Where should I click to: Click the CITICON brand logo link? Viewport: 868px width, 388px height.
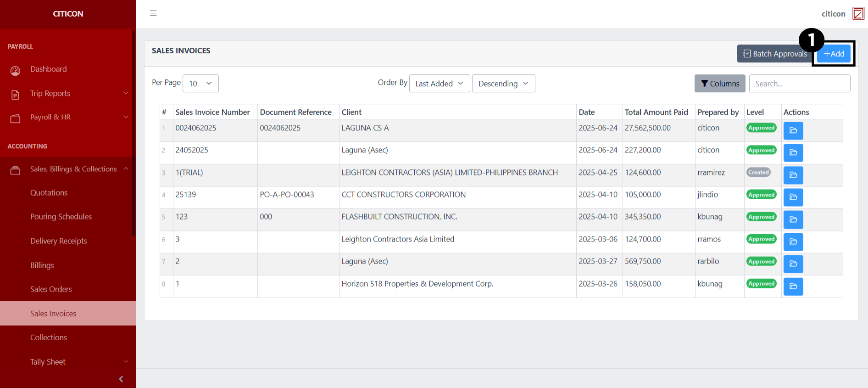68,14
